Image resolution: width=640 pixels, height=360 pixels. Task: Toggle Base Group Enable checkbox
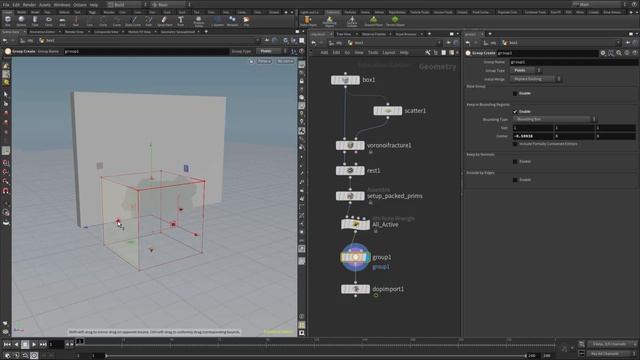tap(515, 93)
